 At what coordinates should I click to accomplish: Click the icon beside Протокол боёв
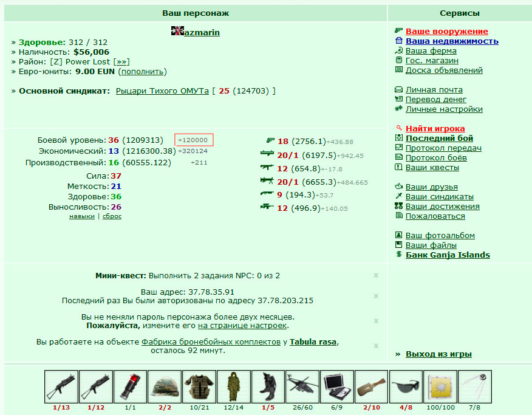(398, 157)
